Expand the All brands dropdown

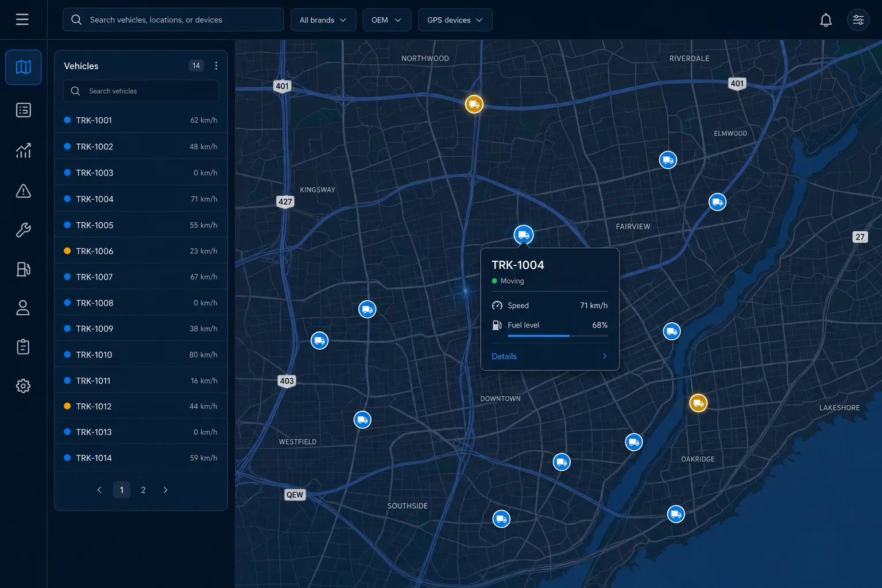(323, 20)
